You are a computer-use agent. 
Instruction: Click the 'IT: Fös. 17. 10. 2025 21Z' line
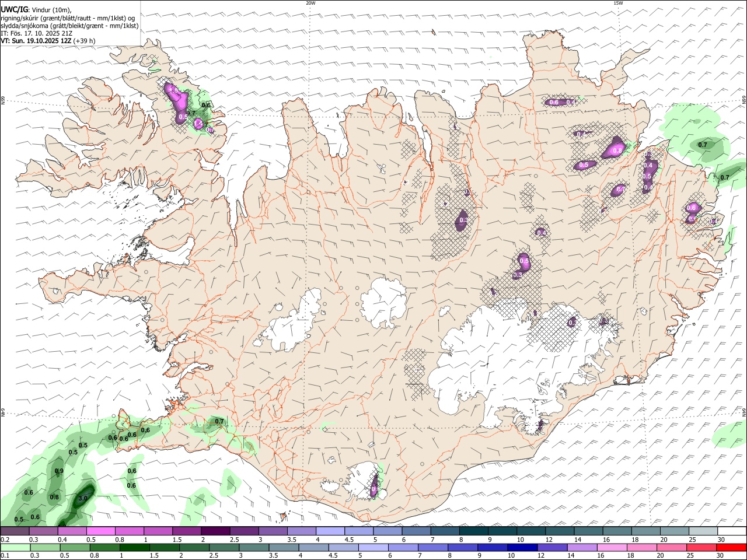click(x=37, y=33)
